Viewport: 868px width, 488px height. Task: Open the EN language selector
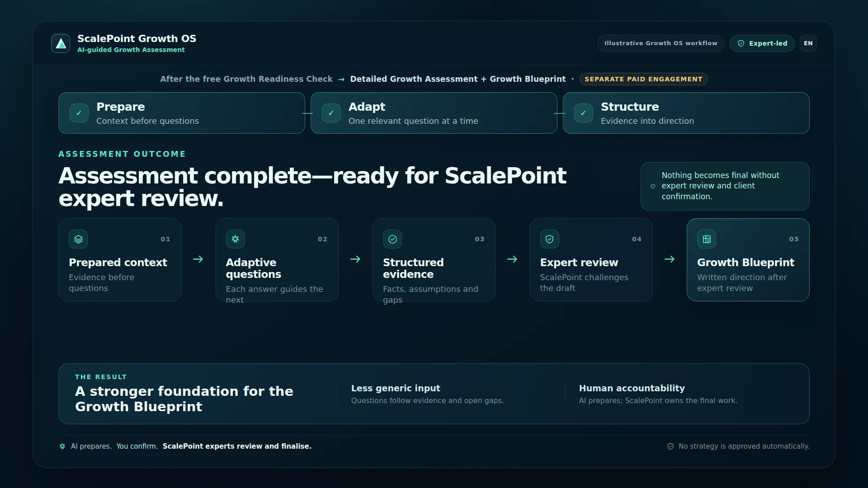[808, 43]
